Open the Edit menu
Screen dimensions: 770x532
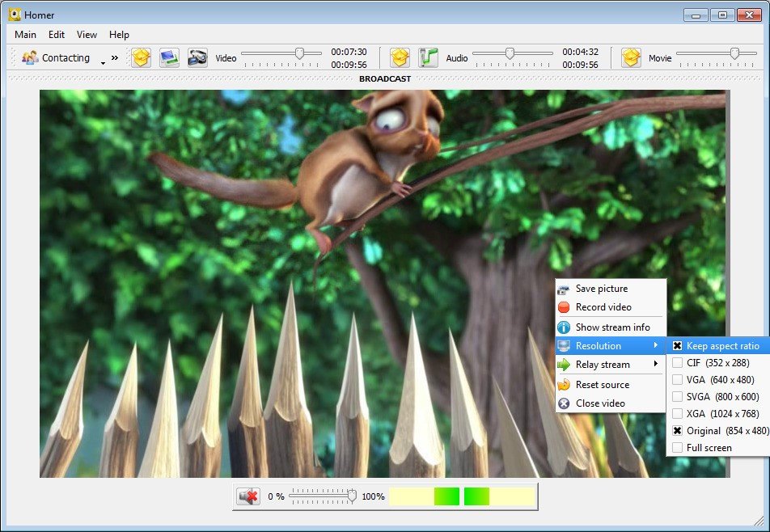click(57, 34)
